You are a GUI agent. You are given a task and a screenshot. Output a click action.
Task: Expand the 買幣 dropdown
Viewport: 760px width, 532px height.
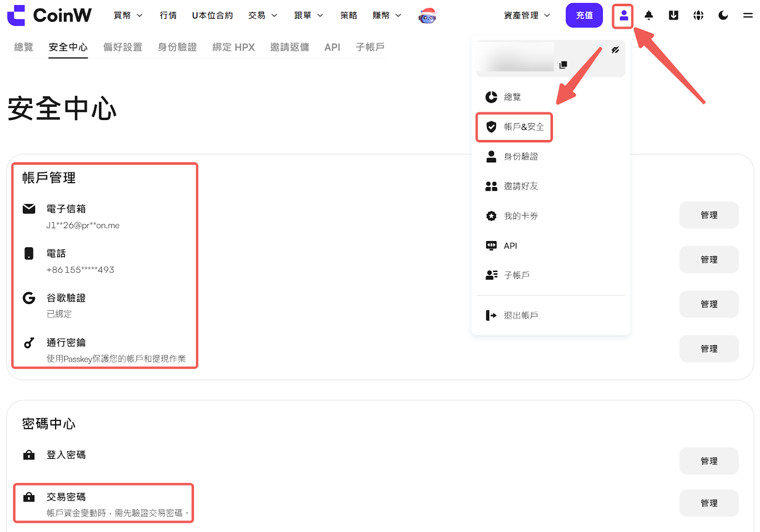click(128, 16)
